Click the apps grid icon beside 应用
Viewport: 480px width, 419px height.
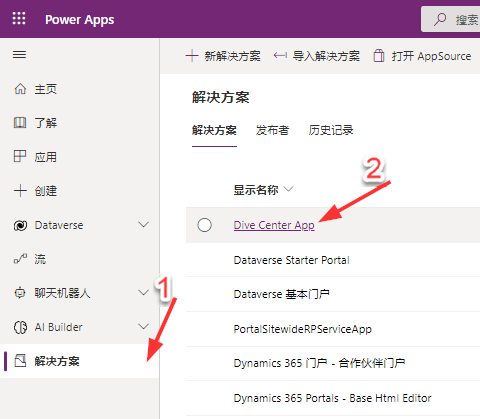[20, 156]
